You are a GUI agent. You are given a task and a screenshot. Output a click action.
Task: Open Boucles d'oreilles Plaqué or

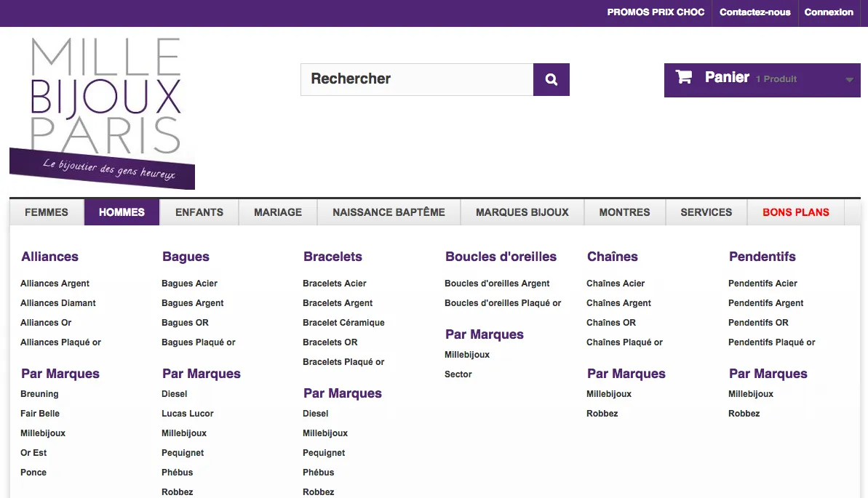pos(503,303)
